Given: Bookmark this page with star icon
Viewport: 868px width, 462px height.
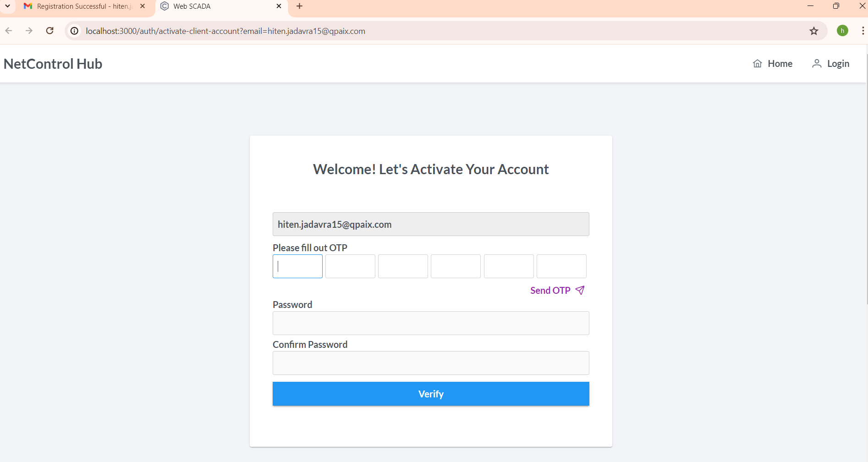Looking at the screenshot, I should click(813, 31).
